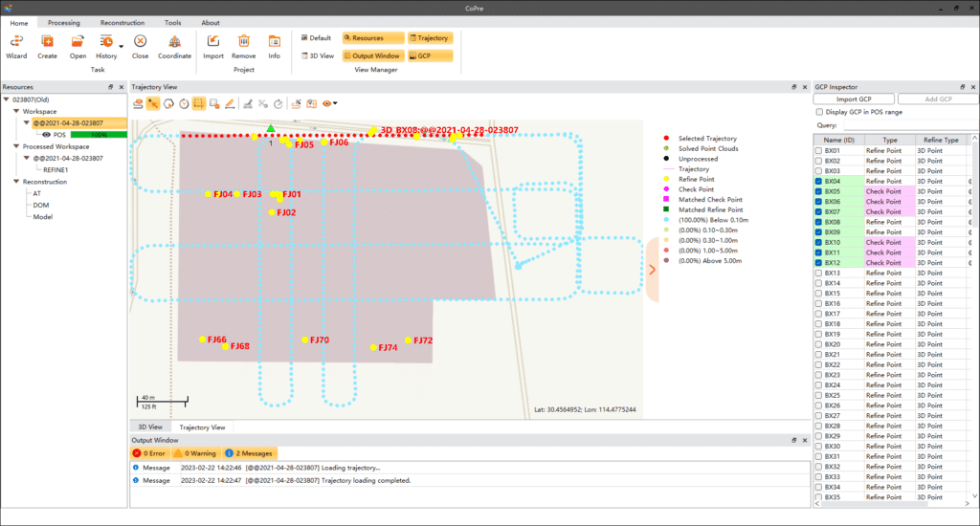This screenshot has width=980, height=526.
Task: Click the GCP Query input field
Action: [909, 124]
